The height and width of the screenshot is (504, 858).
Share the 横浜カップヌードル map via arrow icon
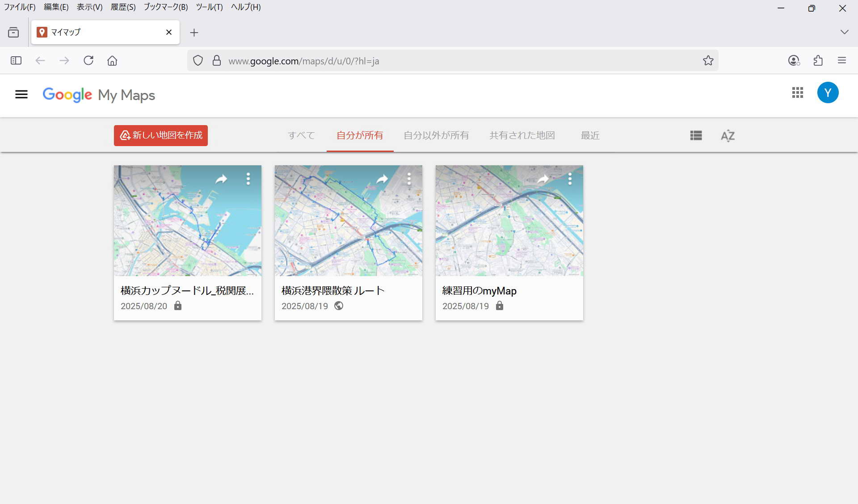[221, 179]
